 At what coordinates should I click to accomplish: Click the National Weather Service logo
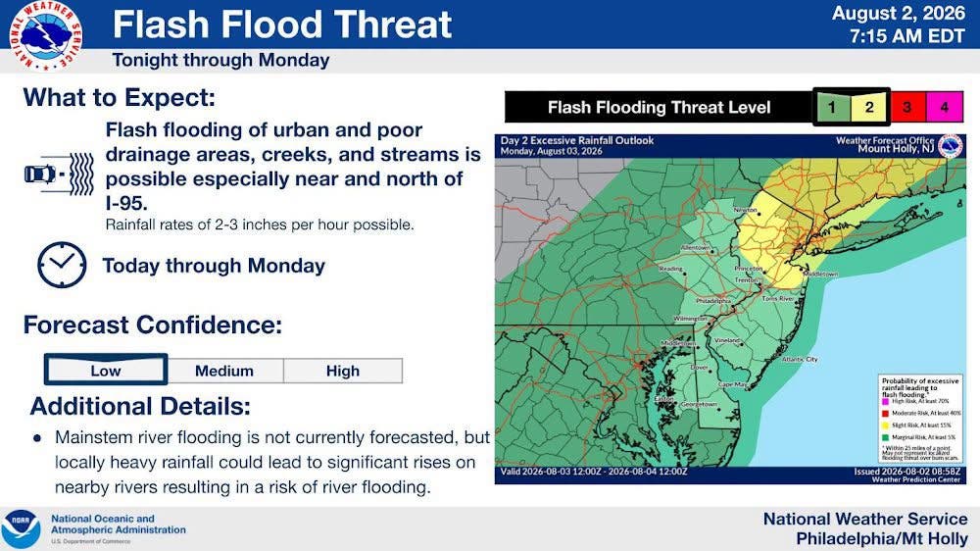point(46,35)
